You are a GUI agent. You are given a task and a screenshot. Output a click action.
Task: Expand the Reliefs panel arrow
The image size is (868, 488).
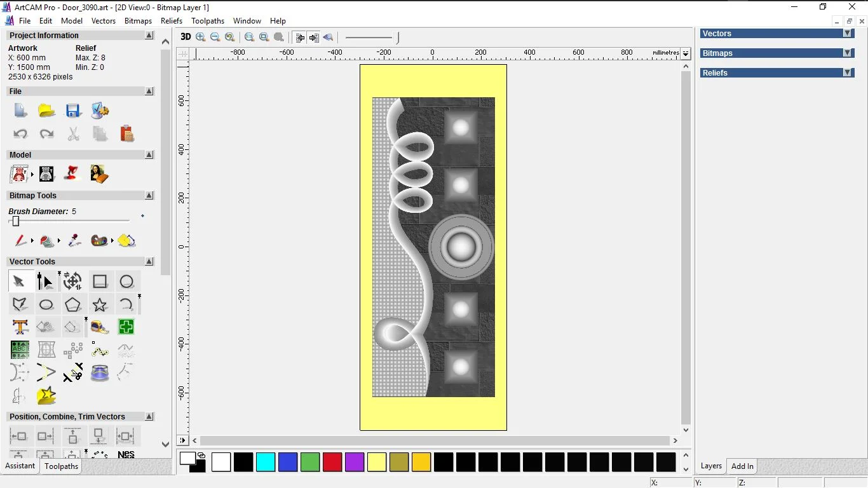point(847,73)
